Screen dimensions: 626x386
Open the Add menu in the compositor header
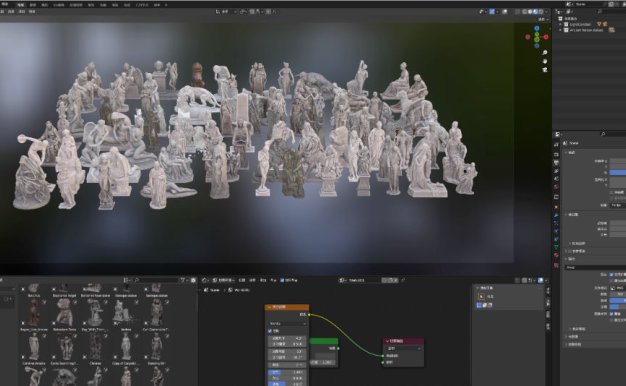pos(263,280)
